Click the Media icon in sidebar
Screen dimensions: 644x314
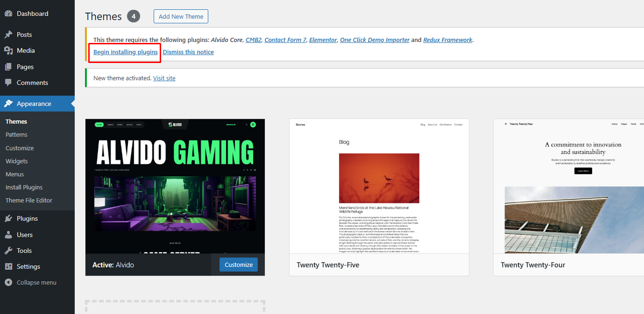point(8,50)
